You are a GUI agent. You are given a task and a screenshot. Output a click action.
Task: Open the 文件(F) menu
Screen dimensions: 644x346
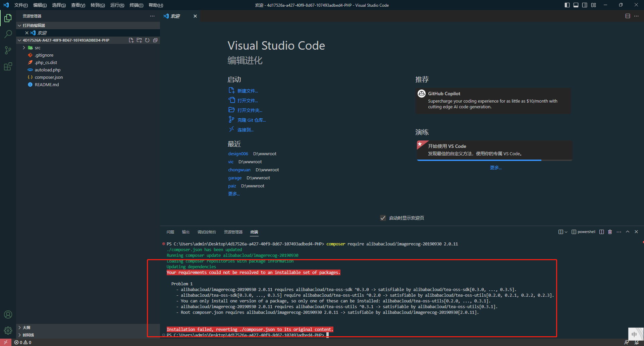tap(21, 5)
